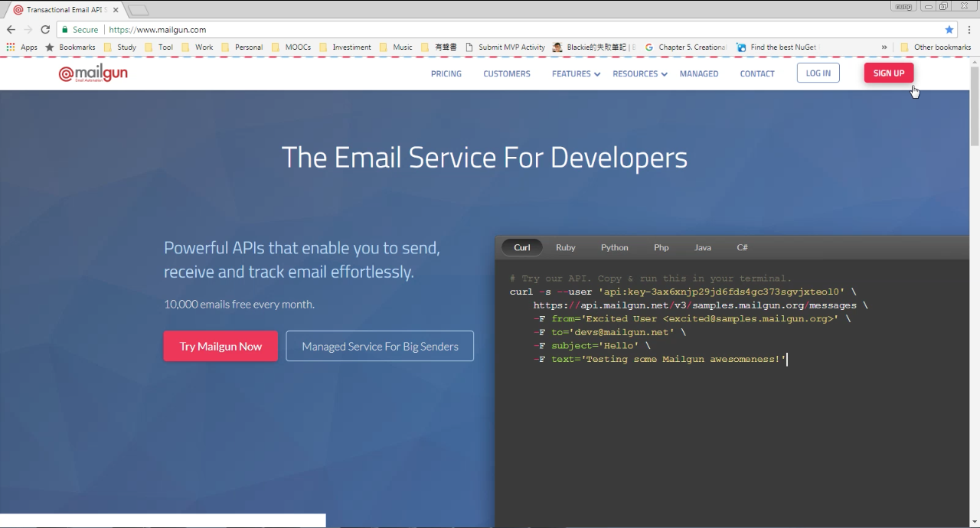
Task: Click the 'Powerful APIs that enable you' tagline
Action: [x=302, y=259]
